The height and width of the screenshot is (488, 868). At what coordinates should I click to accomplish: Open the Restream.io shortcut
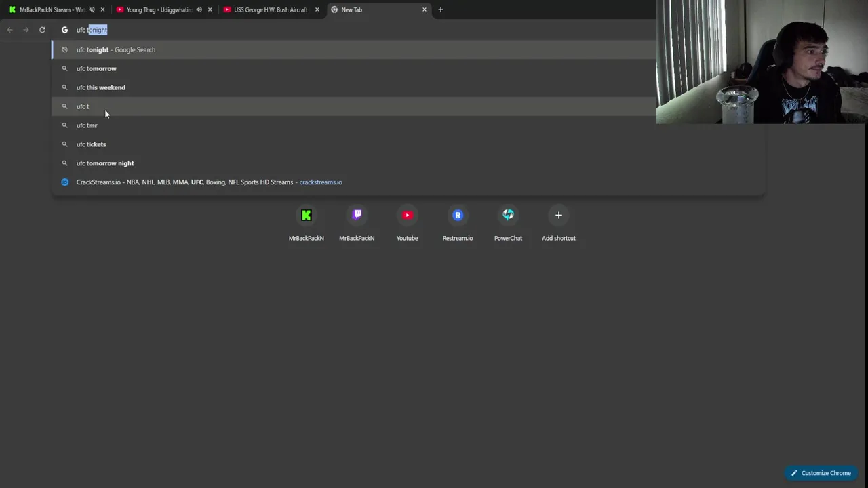[458, 224]
